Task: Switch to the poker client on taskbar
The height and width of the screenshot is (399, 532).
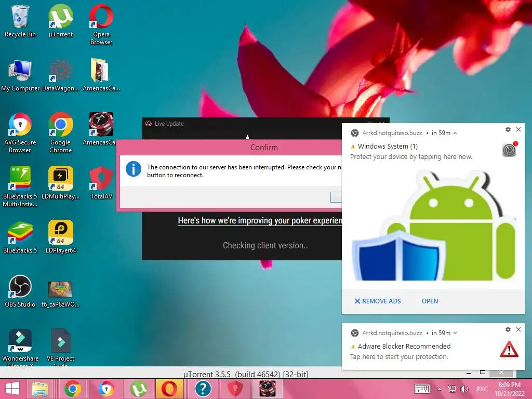Action: (268, 389)
